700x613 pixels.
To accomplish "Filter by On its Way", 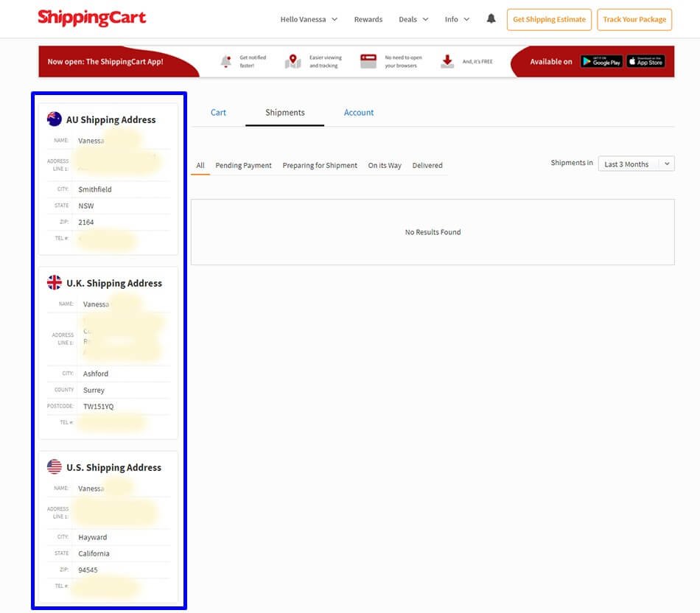I will [x=385, y=165].
